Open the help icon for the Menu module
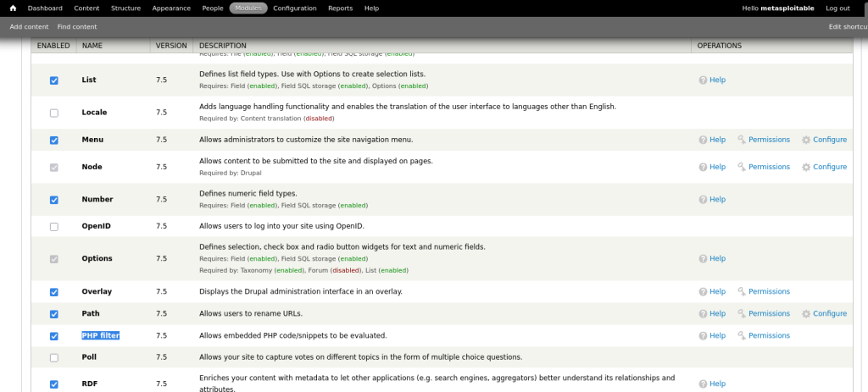 coord(703,140)
